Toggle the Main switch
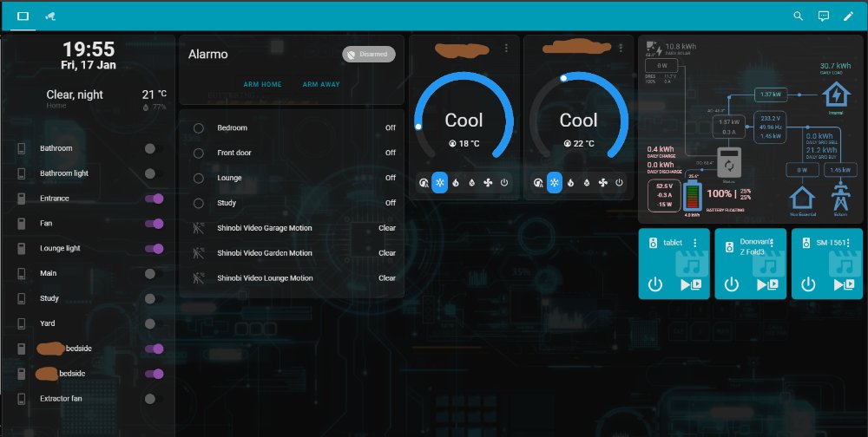 pos(154,273)
